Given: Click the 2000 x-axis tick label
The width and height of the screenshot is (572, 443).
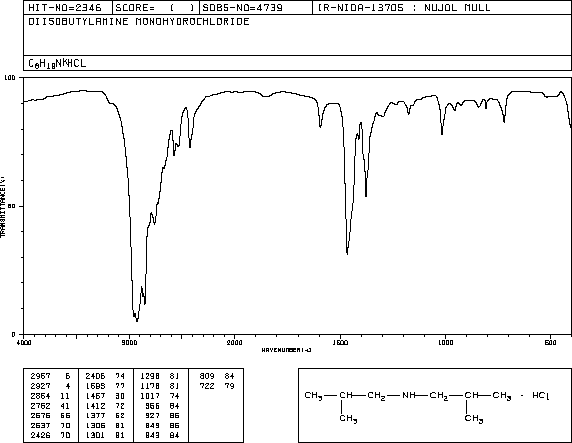Looking at the screenshot, I should pos(235,343).
